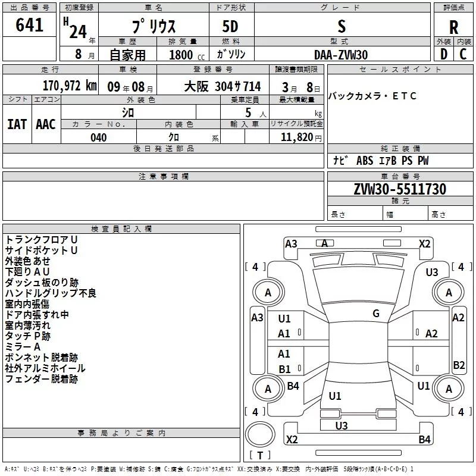Viewport: 476px width, 476px height.
Task: Select the 検査員記入欄 section header
Action: tap(121, 229)
